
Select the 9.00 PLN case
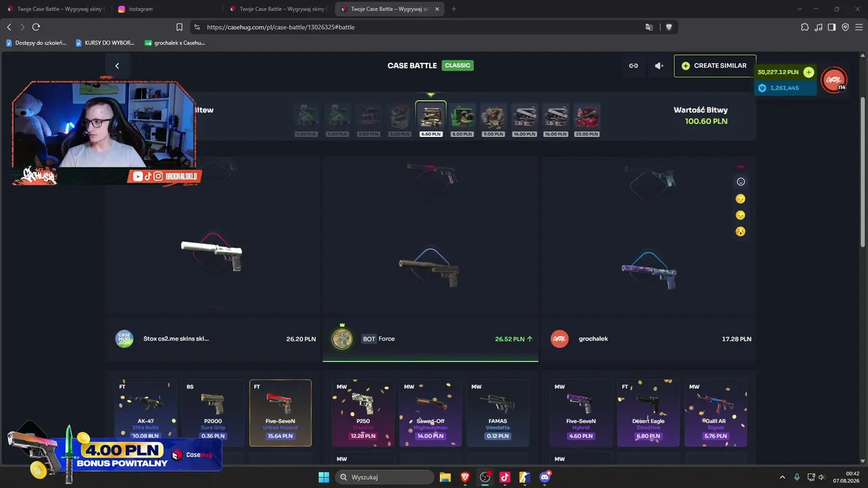493,120
